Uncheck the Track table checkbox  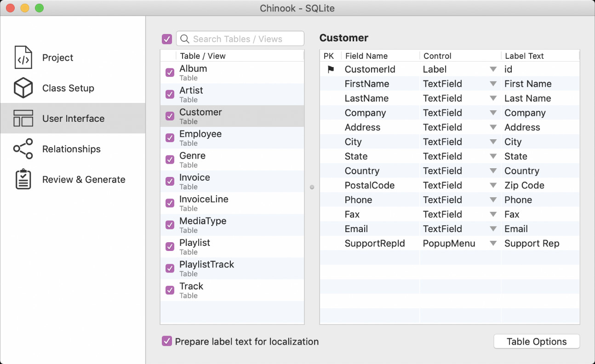(170, 290)
